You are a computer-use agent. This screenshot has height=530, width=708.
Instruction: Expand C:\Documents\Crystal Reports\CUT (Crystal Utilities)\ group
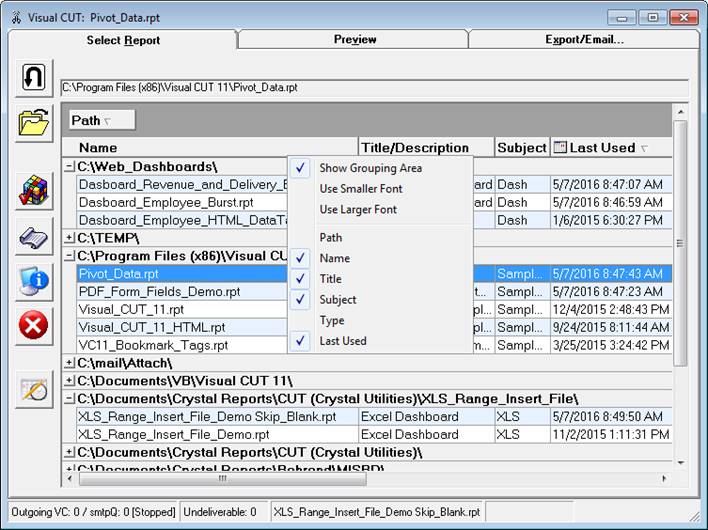tap(69, 452)
